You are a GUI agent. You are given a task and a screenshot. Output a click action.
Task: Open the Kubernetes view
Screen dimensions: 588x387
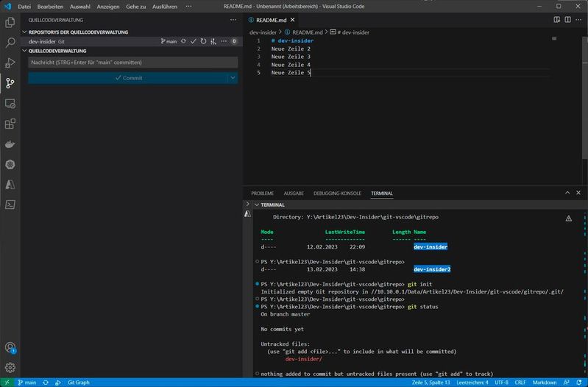[10, 164]
